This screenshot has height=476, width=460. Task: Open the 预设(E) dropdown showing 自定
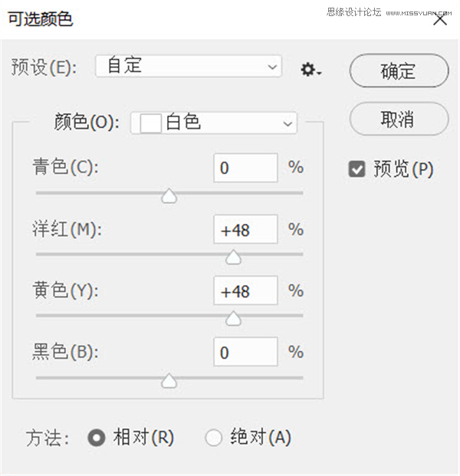[x=189, y=66]
